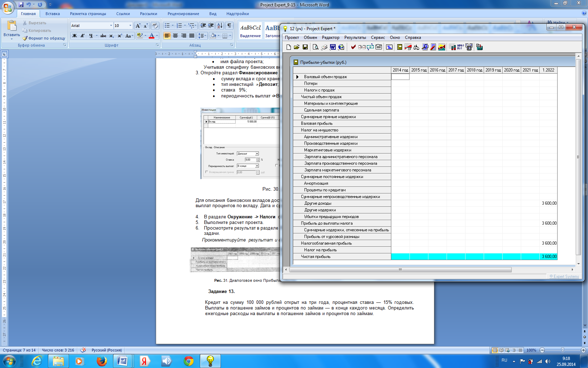Open a project file via folder icon
This screenshot has width=588, height=368.
point(297,47)
